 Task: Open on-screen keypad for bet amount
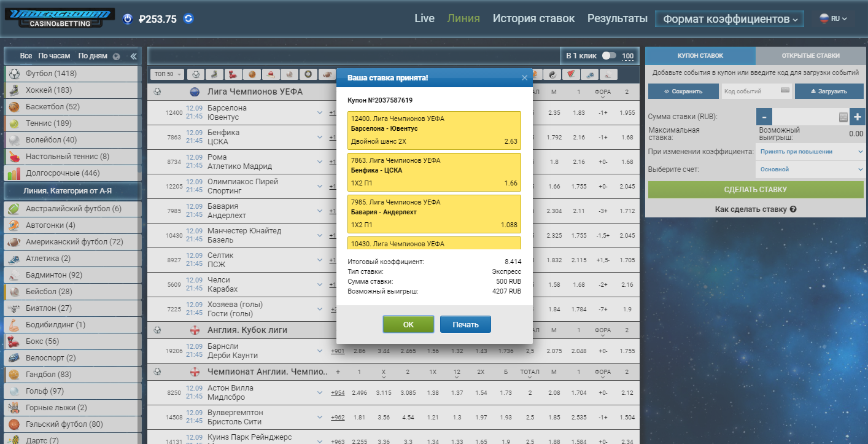[843, 117]
